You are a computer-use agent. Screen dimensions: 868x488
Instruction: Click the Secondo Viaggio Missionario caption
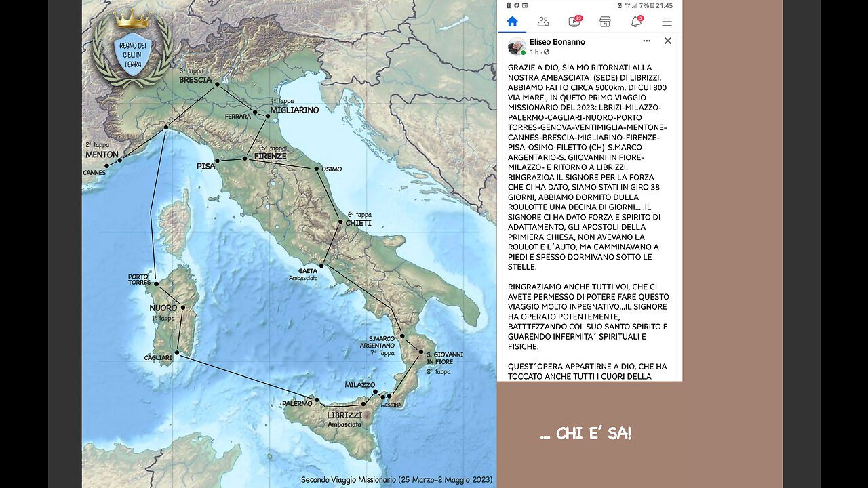pos(397,480)
